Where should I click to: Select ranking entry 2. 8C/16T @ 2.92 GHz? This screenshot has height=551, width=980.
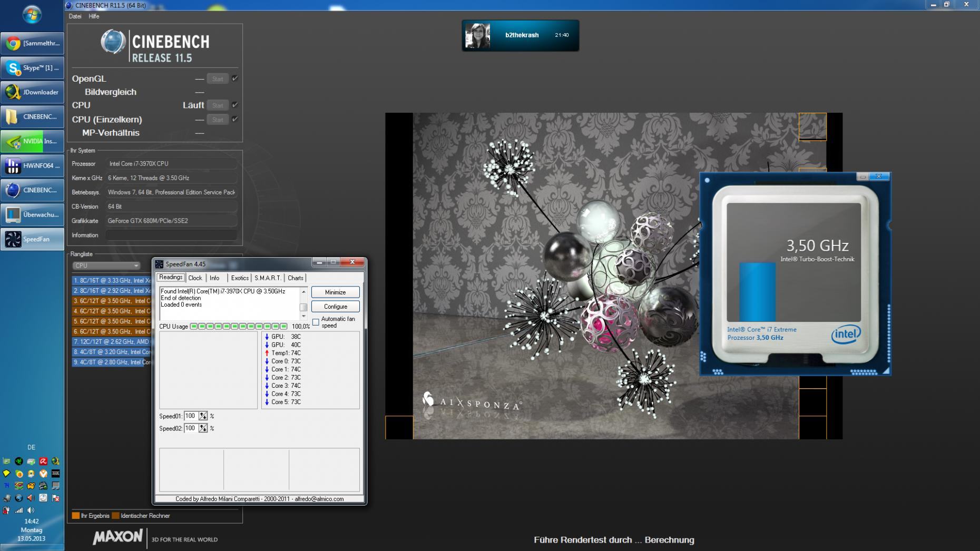[x=112, y=291]
